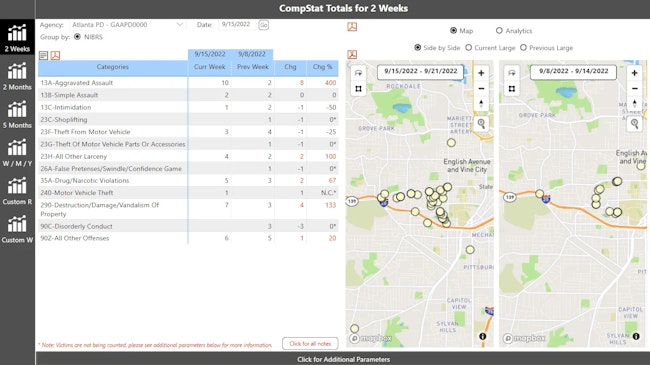Click the magnifier search icon on left map
650x365 pixels.
point(481,123)
